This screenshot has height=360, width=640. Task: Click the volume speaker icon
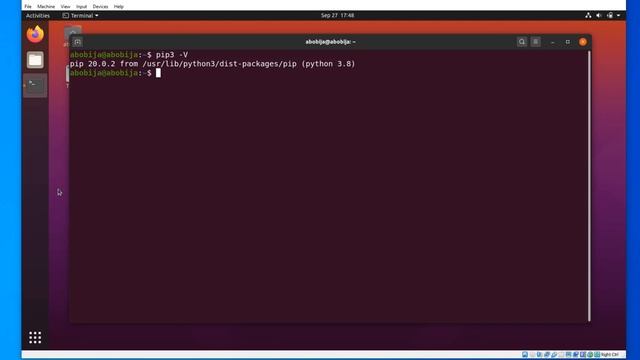point(599,16)
